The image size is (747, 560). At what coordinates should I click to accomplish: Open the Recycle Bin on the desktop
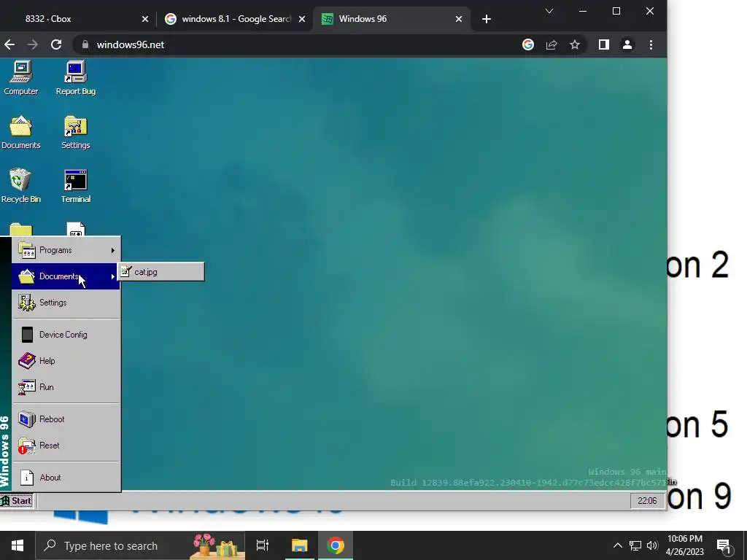pos(21,186)
